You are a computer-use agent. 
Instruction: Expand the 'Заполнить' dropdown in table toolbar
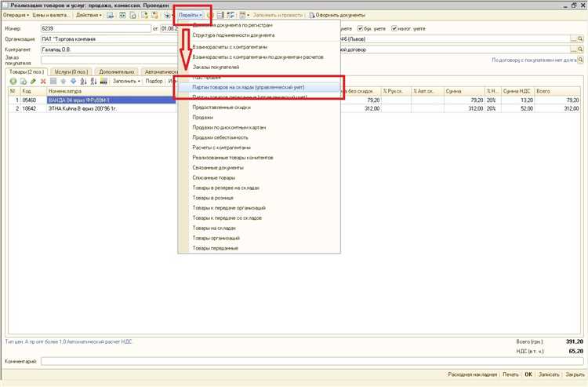pyautogui.click(x=126, y=81)
